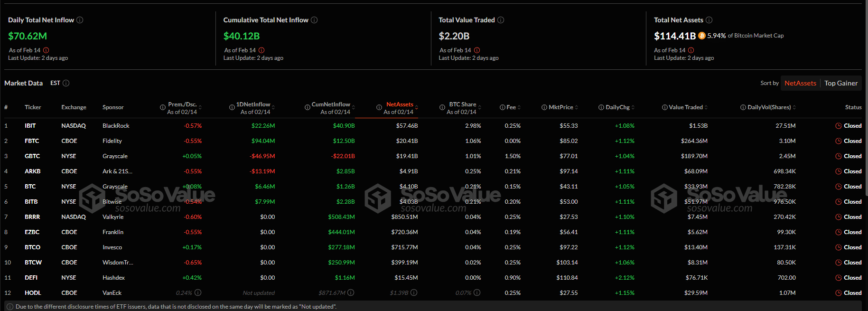Click info icon before CumNetInflow header
Viewport: 868px width, 311px height.
tap(308, 108)
